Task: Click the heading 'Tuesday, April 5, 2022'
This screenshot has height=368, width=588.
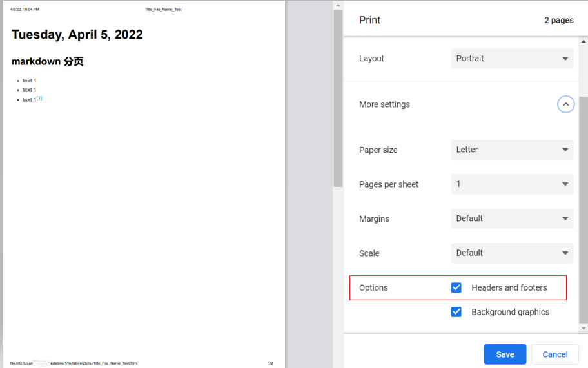Action: (77, 34)
